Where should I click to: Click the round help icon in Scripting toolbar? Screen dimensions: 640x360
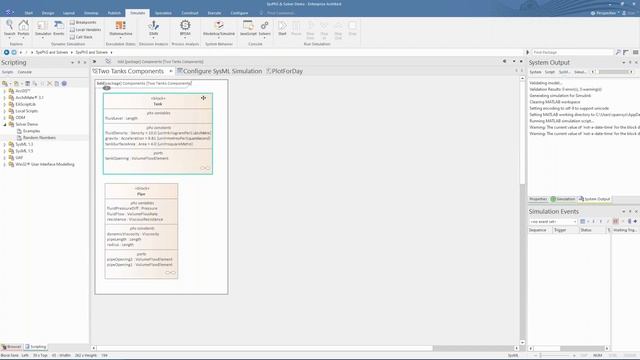(x=64, y=83)
